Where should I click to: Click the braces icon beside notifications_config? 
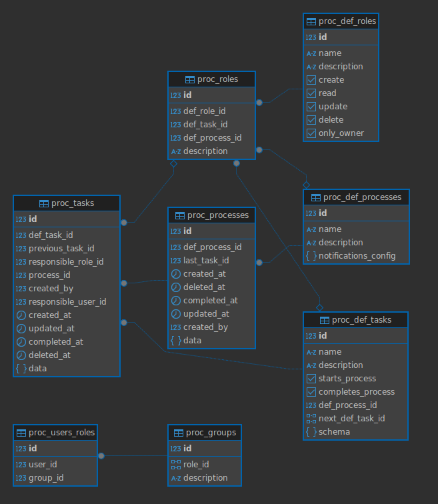[311, 256]
